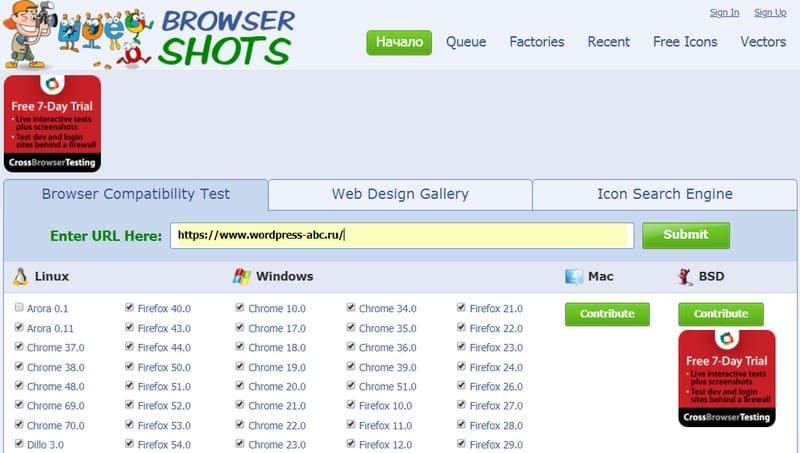Toggle Chrome 22.0 checkbox
The height and width of the screenshot is (453, 800).
[240, 424]
